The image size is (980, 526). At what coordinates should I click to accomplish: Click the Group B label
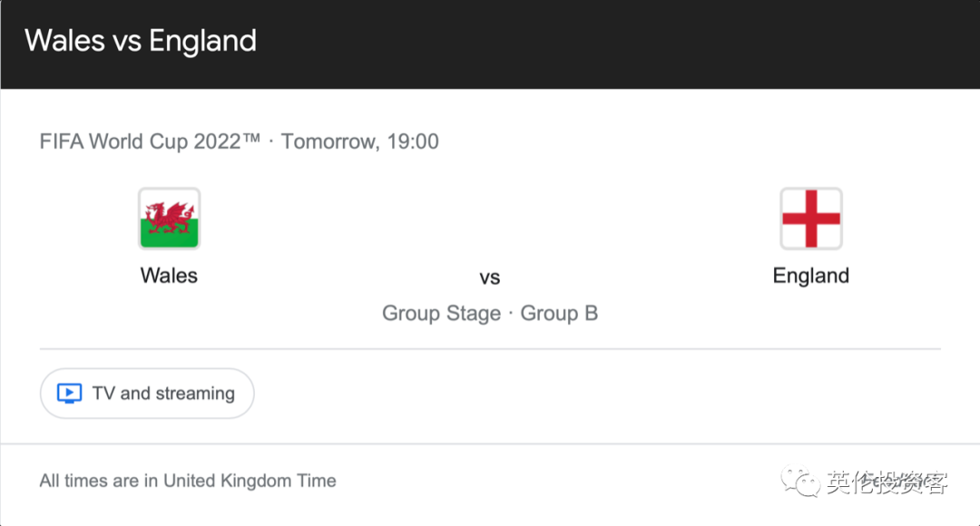point(559,313)
